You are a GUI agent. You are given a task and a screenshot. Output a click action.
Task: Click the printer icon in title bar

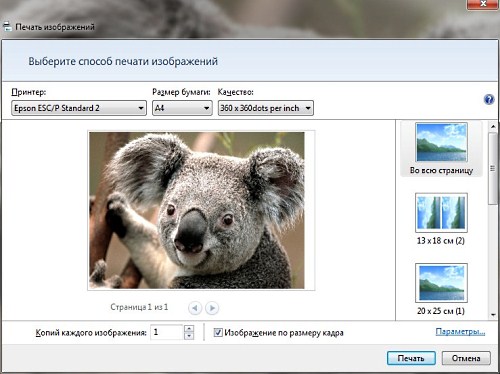(x=7, y=27)
